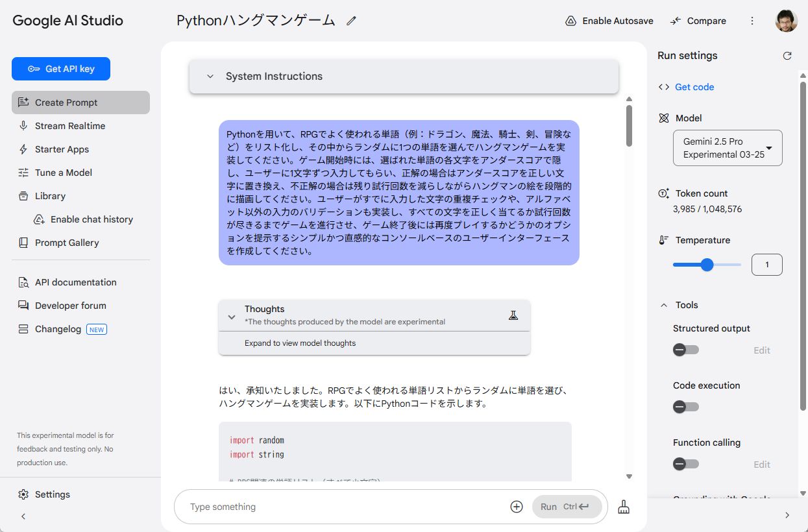Image resolution: width=808 pixels, height=532 pixels.
Task: Expand to view model thoughts
Action: pos(300,343)
